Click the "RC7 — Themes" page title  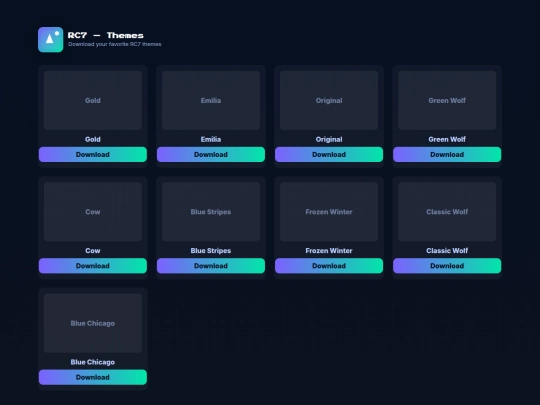105,35
